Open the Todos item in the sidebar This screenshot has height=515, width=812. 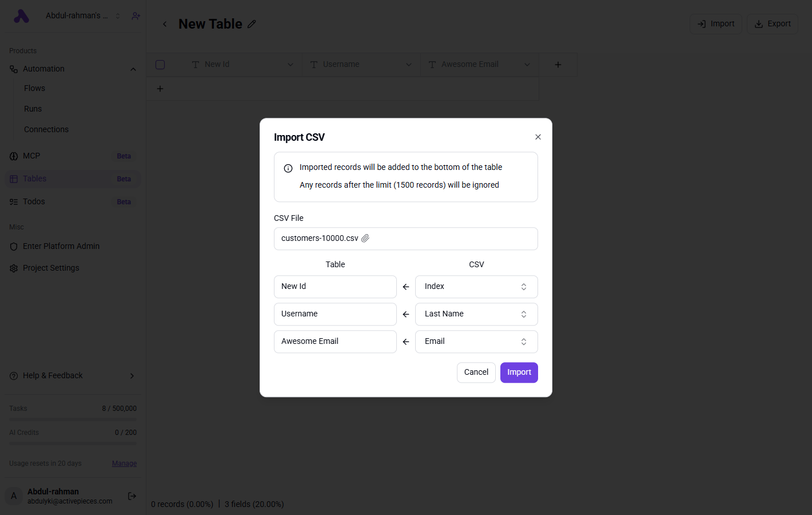coord(34,201)
